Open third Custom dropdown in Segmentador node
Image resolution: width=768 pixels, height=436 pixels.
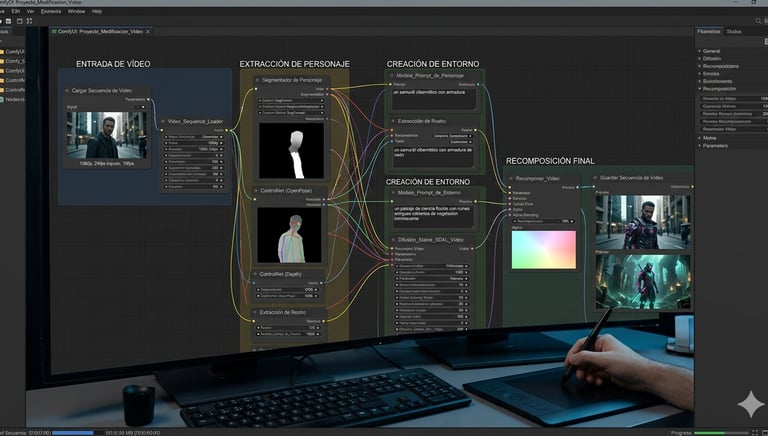[x=291, y=113]
